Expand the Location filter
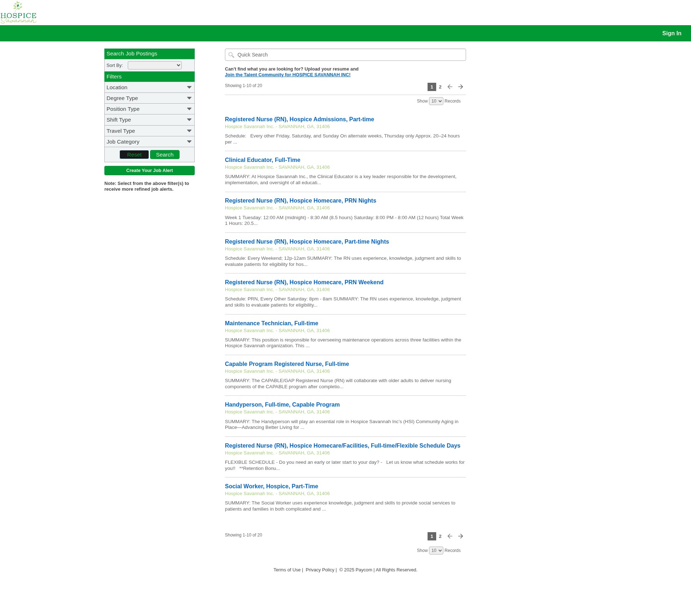This screenshot has width=691, height=616. 149,87
